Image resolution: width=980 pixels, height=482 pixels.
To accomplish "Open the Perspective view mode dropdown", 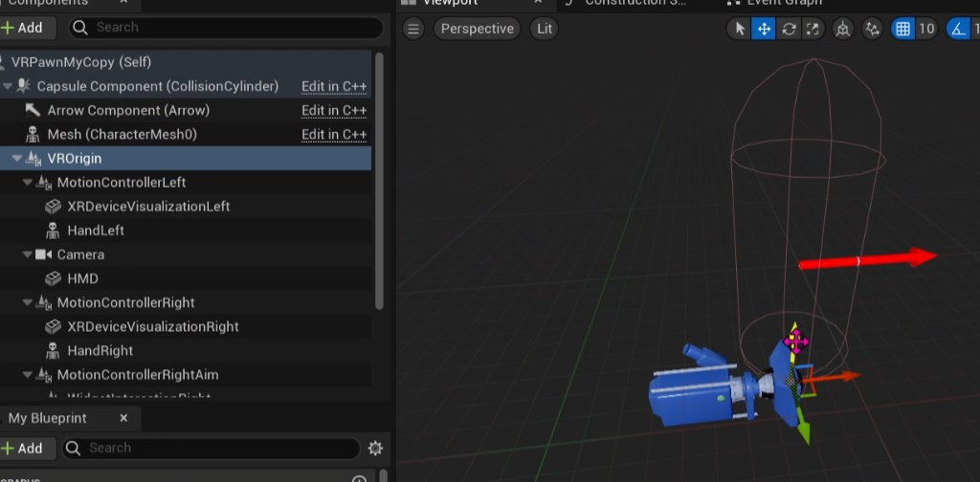I will coord(478,29).
